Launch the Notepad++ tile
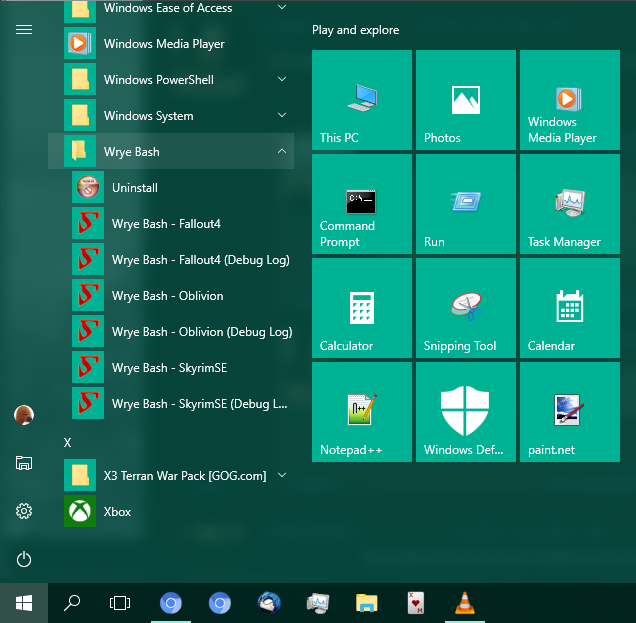This screenshot has height=623, width=636. tap(361, 411)
